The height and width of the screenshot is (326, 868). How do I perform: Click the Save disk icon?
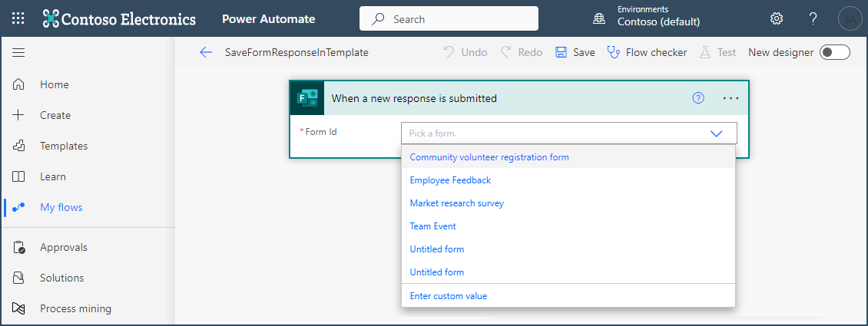tap(562, 52)
